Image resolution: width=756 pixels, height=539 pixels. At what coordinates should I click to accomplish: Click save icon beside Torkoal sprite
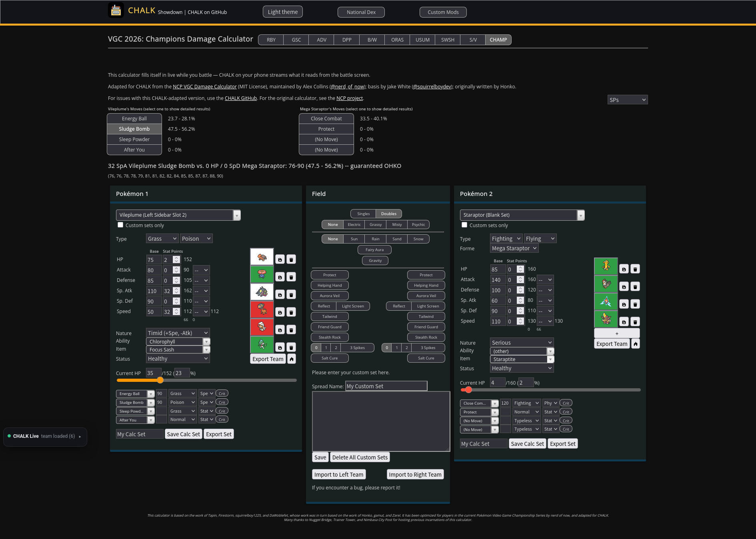pyautogui.click(x=280, y=260)
